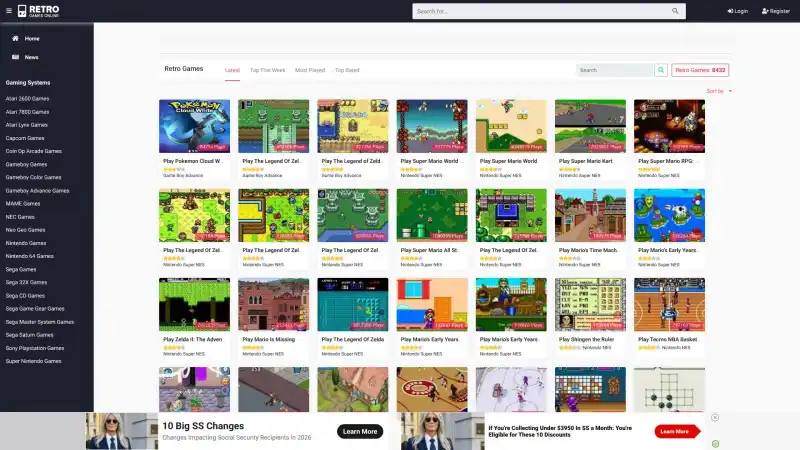800x450 pixels.
Task: Open Gameboy Advance Games category
Action: [x=37, y=191]
